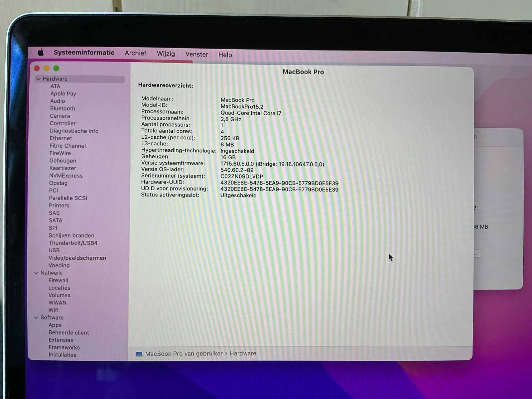Select the Software category row
This screenshot has height=399, width=532.
(x=52, y=318)
